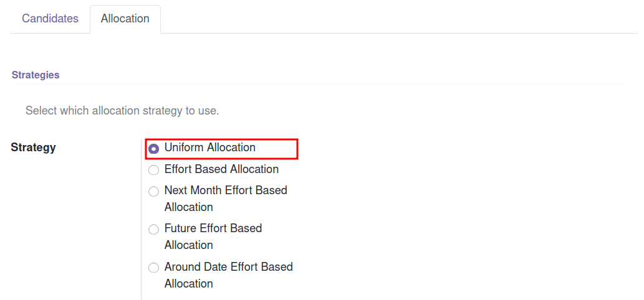Click the wrapped 'Allocation' word under Around Date

click(x=188, y=284)
